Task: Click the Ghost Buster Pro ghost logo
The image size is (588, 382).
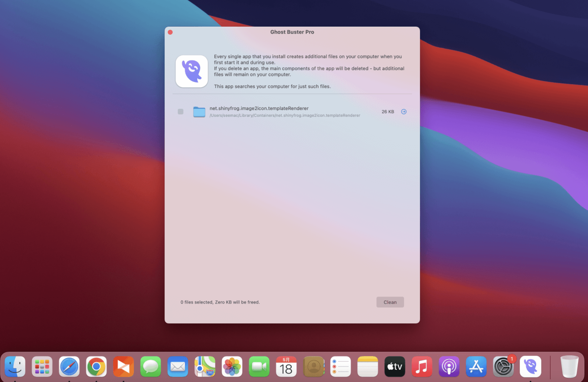Action: (192, 71)
